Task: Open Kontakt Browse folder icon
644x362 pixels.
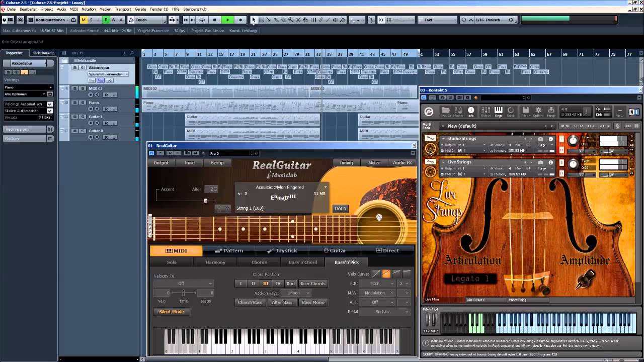Action: tap(446, 112)
